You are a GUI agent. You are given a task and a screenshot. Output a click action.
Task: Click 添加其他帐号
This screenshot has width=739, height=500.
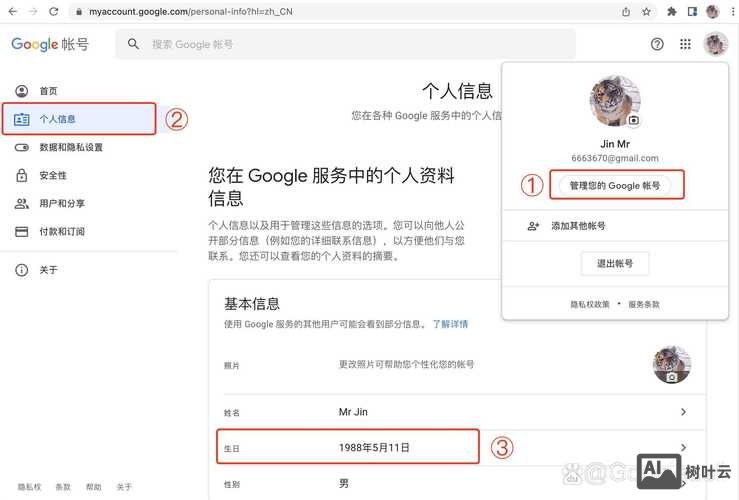pos(578,226)
